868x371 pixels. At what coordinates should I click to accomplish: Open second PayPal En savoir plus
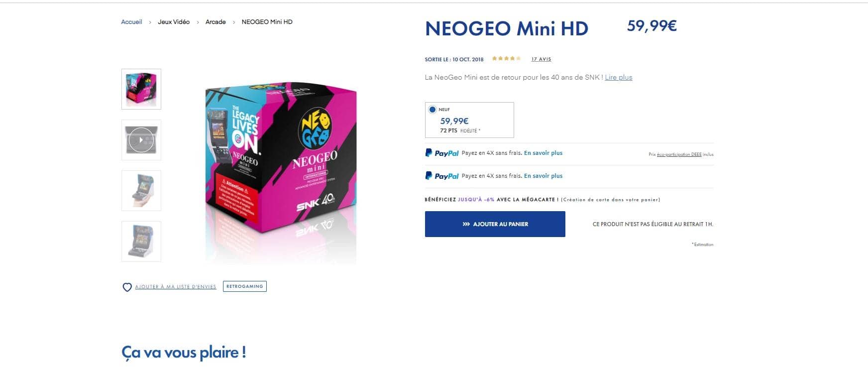point(543,176)
